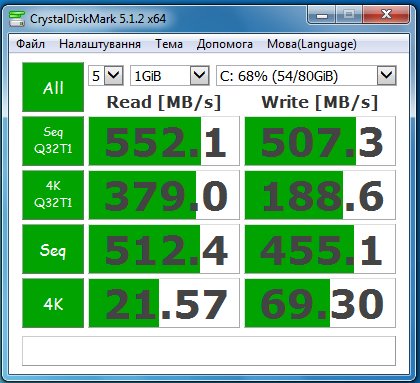Start the 4K Q32T1 test

[53, 195]
